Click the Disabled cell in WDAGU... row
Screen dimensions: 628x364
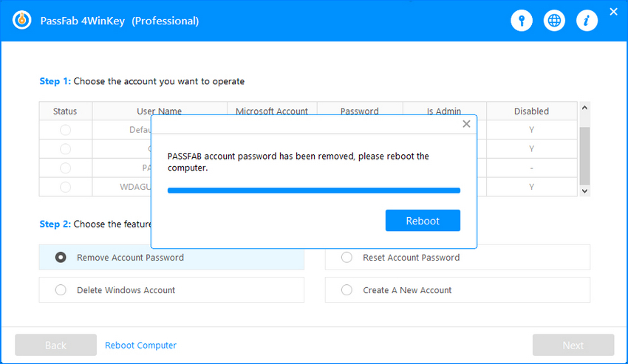tap(531, 187)
